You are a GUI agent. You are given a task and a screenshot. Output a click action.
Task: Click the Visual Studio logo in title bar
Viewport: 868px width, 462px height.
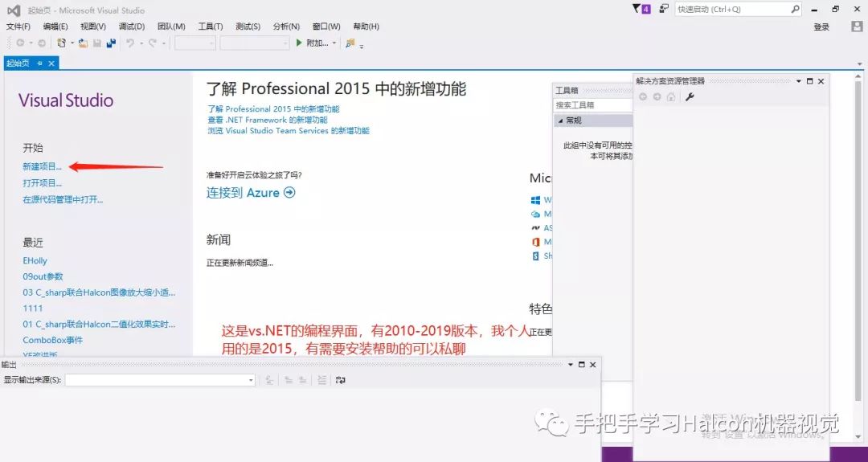(x=14, y=10)
